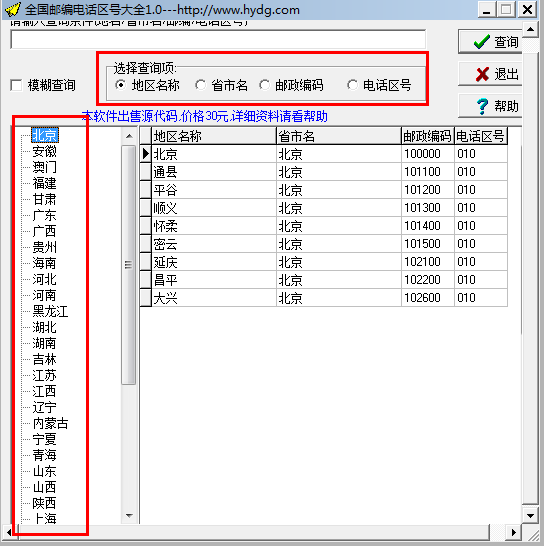Click the 电话区号 column header

tap(481, 136)
